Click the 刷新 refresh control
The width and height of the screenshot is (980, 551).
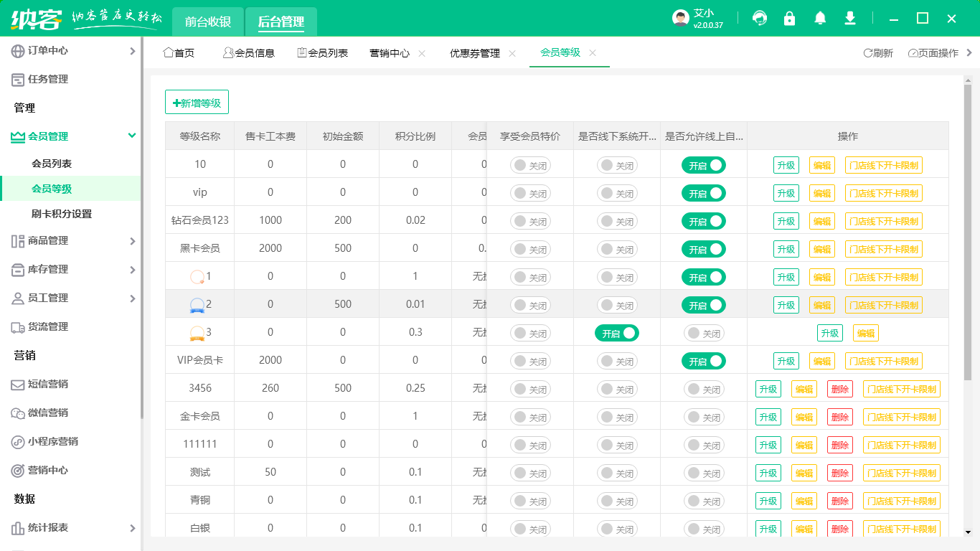tap(878, 52)
